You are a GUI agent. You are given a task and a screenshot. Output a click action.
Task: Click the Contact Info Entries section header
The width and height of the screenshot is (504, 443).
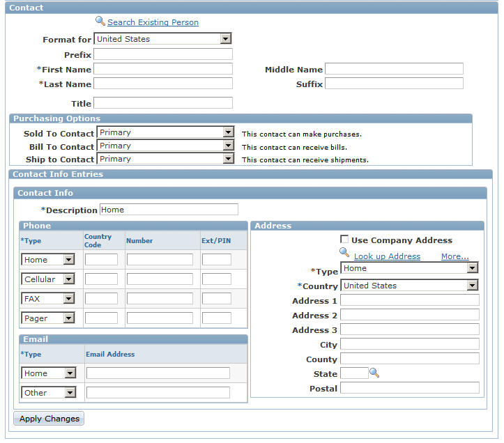pos(251,174)
